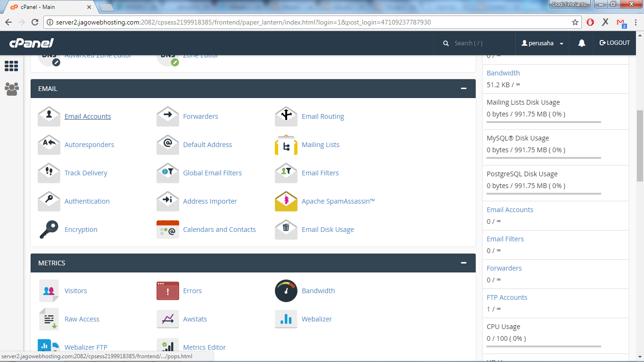644x362 pixels.
Task: Open the Email Accounts link
Action: point(88,116)
